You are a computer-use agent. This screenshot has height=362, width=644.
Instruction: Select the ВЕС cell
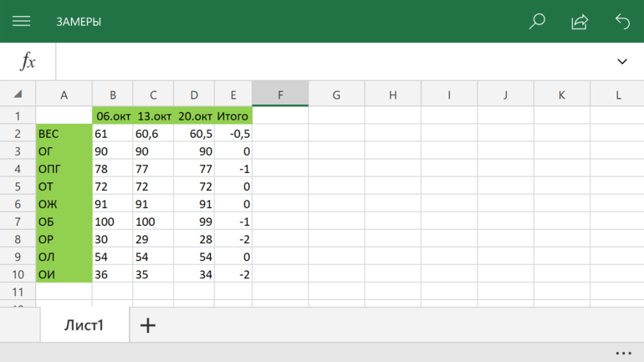click(x=64, y=134)
